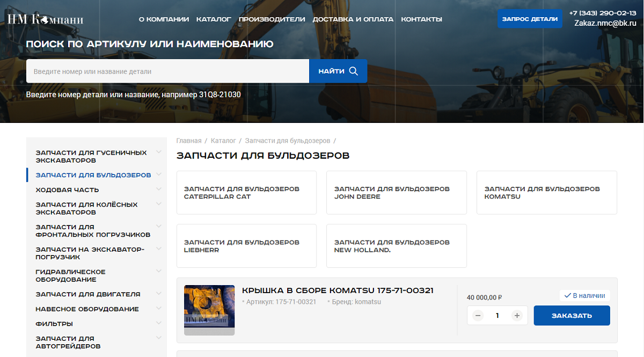Click Запчасти для бульдозеров breadcrumb
The height and width of the screenshot is (357, 644).
click(x=288, y=141)
